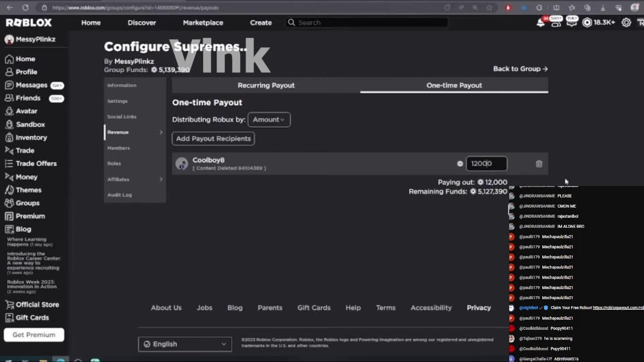Click the MessyPlinkz group owner link
This screenshot has height=362, width=644.
(x=134, y=61)
